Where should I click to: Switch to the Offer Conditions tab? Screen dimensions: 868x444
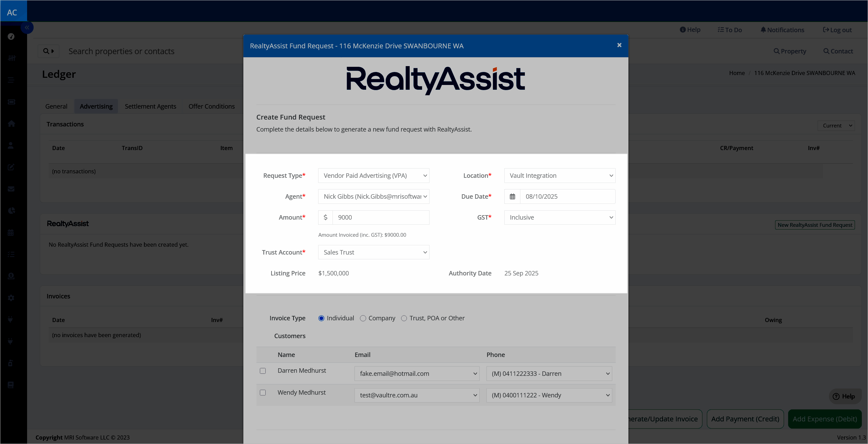pos(212,107)
